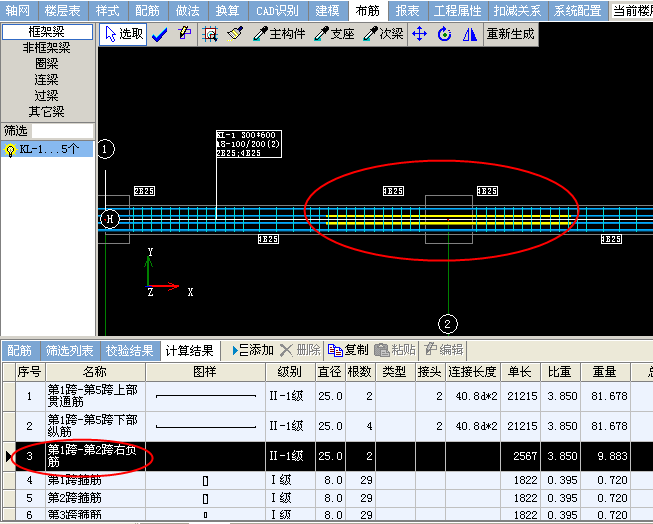Select the 选取 pointer tool

123,34
